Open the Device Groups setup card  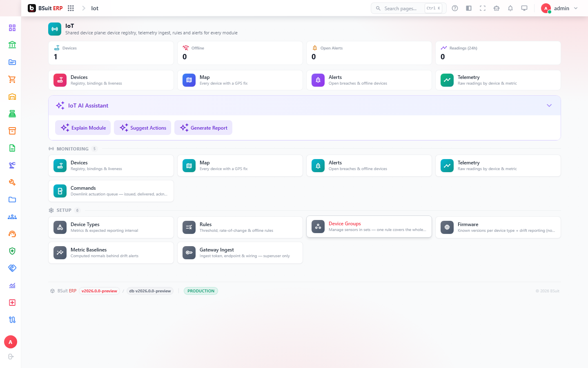tap(369, 227)
